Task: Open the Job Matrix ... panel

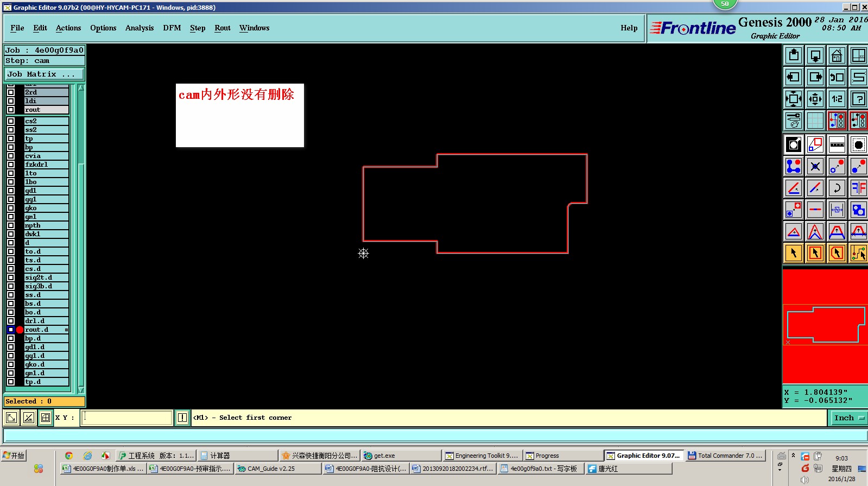Action: (x=45, y=74)
